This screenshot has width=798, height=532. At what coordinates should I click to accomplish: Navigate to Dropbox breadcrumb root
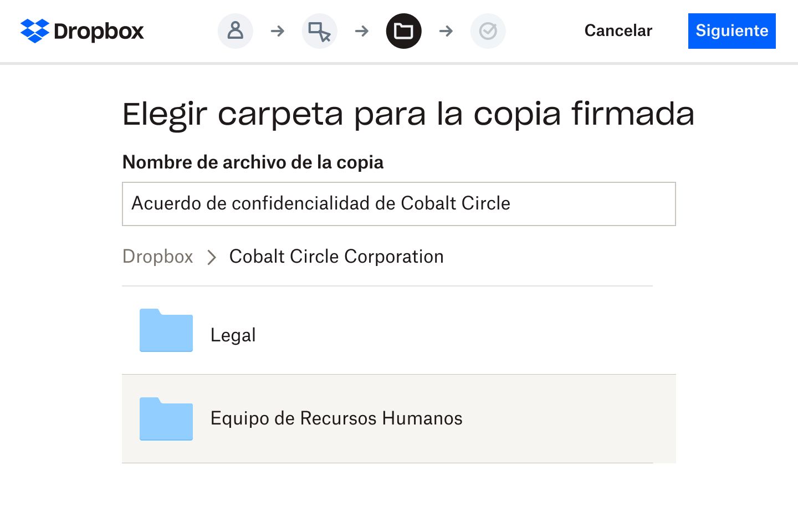(158, 257)
